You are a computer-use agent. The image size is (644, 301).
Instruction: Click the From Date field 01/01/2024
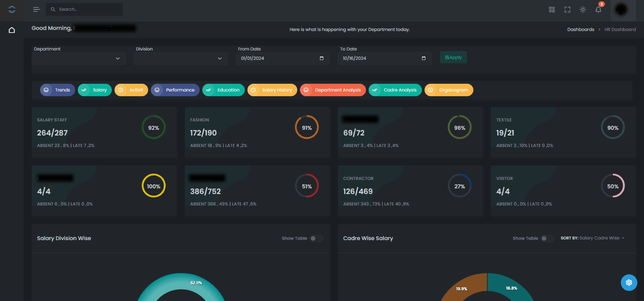282,58
